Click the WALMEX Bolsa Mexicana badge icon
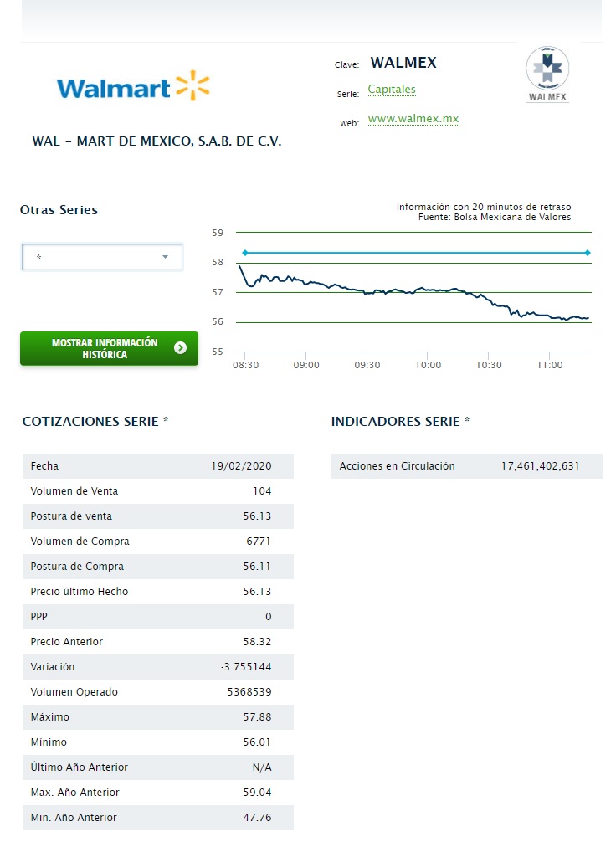616x847 pixels. [x=547, y=74]
